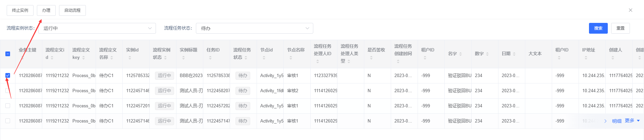
Task: Sort by the 数字 column icon
Action: (487, 54)
